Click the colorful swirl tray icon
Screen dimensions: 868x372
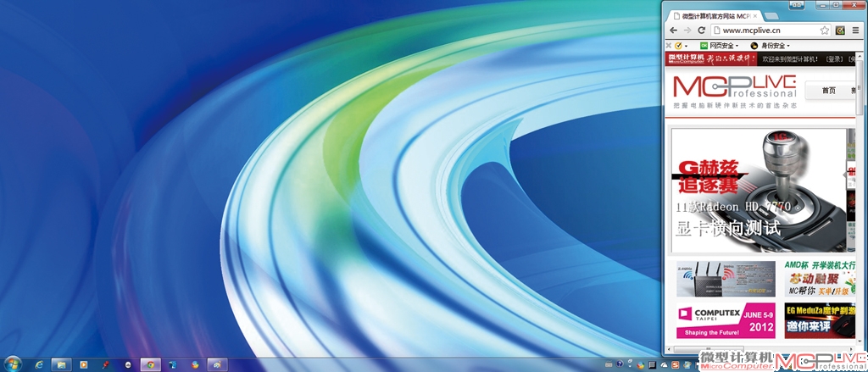(x=641, y=365)
